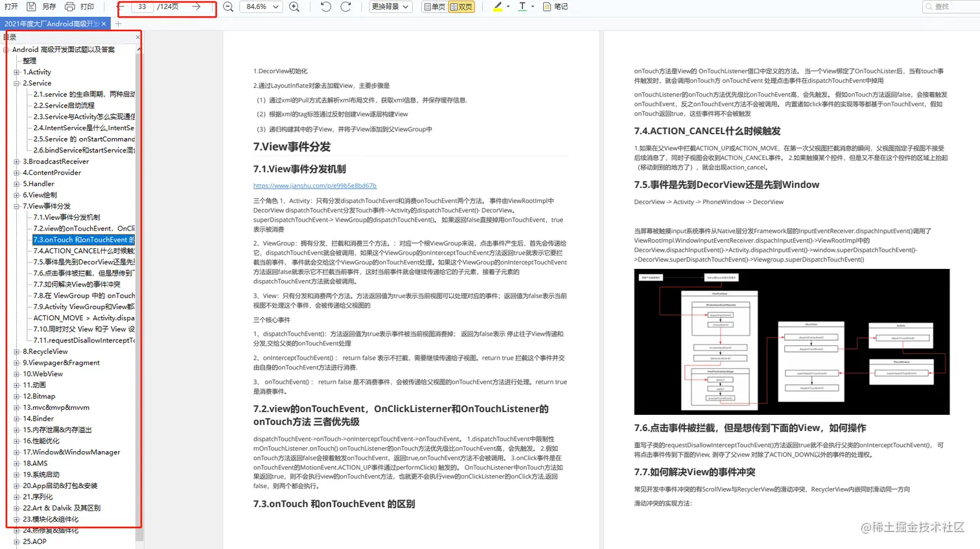
Task: Expand the 18.AMS tree node
Action: [17, 463]
